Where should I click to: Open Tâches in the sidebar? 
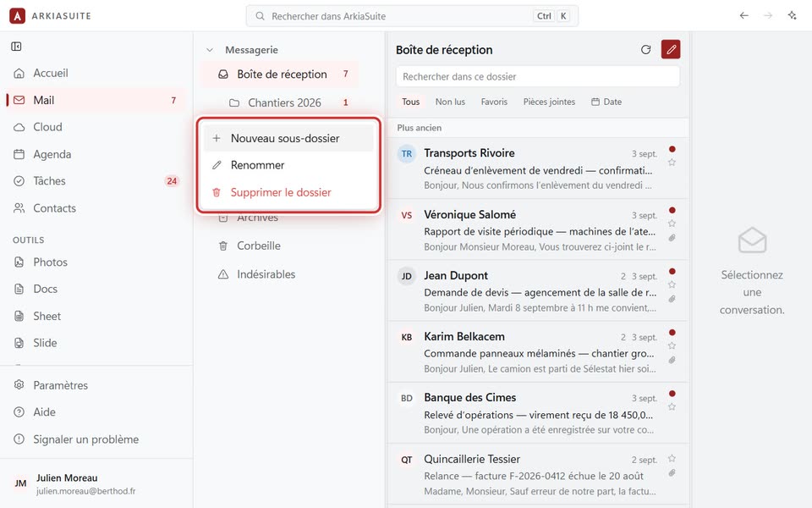(x=96, y=181)
